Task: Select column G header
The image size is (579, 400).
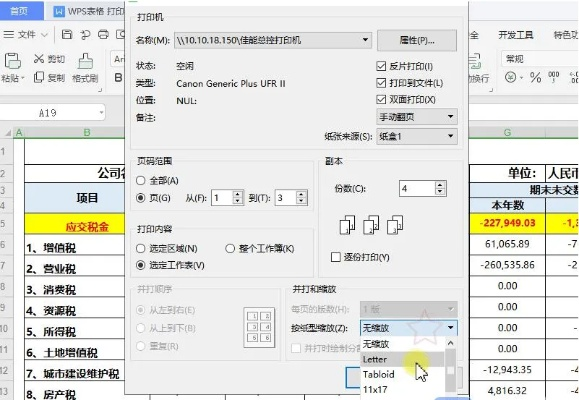Action: (507, 133)
